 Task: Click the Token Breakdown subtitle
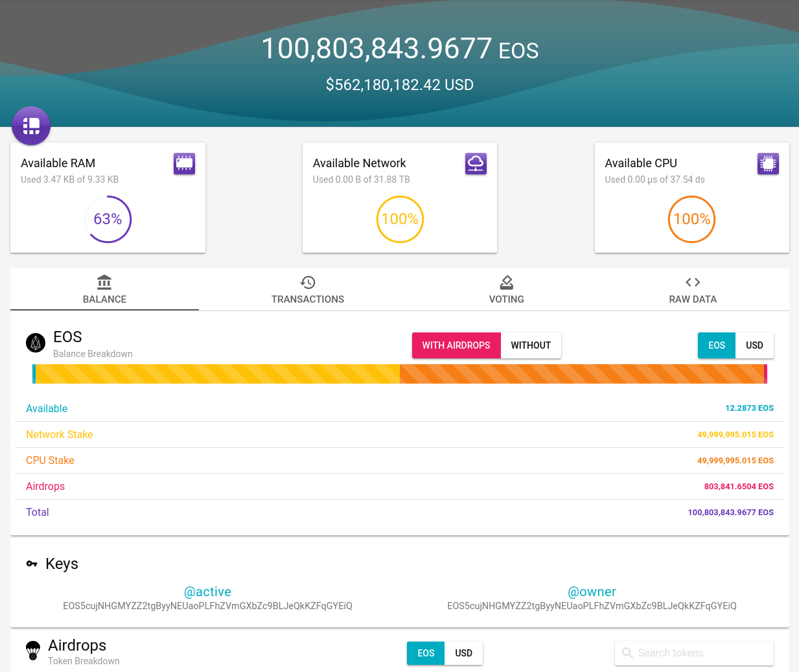(84, 661)
